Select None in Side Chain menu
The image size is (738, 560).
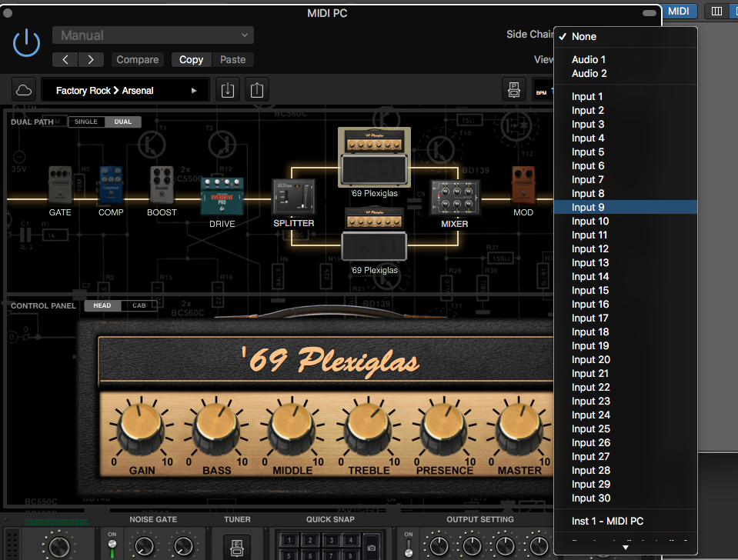pyautogui.click(x=626, y=37)
